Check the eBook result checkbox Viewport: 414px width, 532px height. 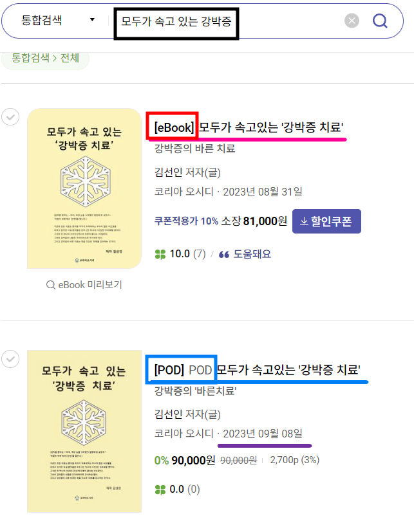pyautogui.click(x=10, y=117)
